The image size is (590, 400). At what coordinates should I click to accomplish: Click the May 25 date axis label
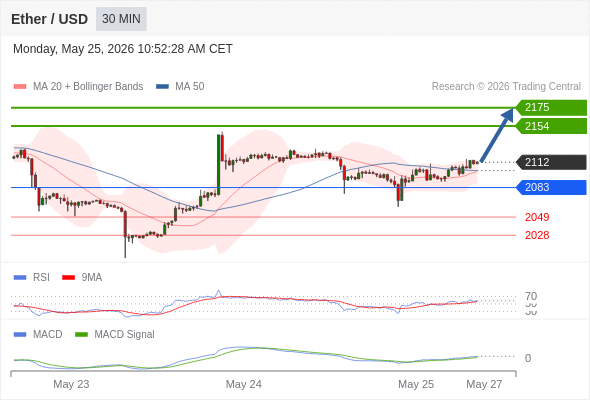pyautogui.click(x=416, y=384)
